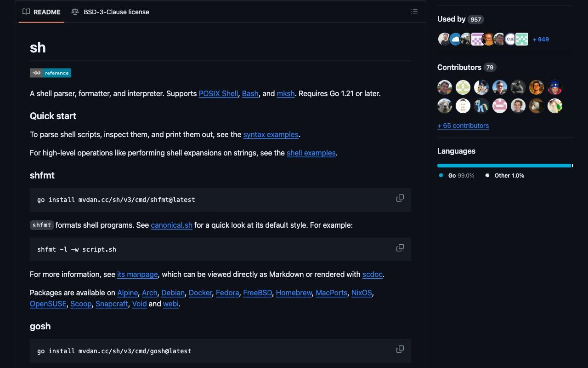The height and width of the screenshot is (368, 588).
Task: Open the Used by 957 heading
Action: 460,19
